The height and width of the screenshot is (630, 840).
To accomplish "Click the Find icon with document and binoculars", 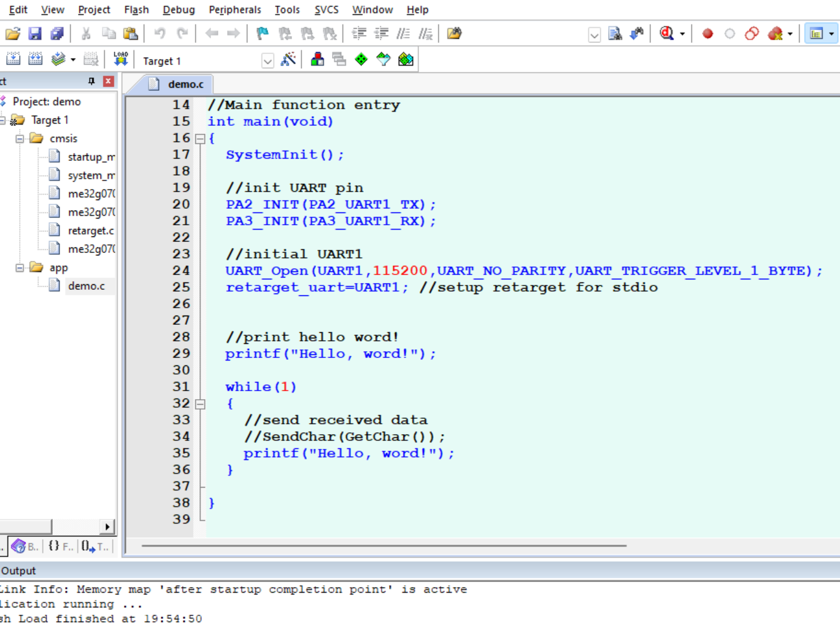I will (x=615, y=34).
